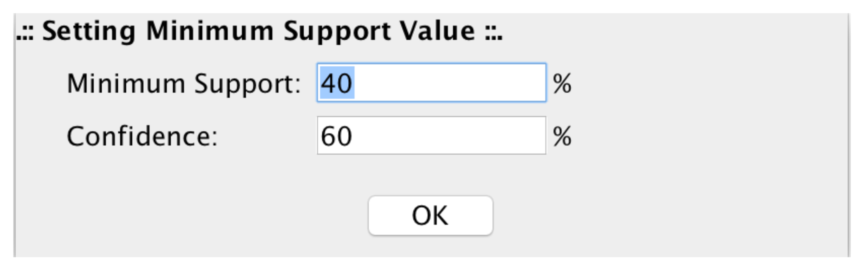Click word "Minimum" in the dialog title
The width and height of the screenshot is (868, 276).
[x=210, y=31]
